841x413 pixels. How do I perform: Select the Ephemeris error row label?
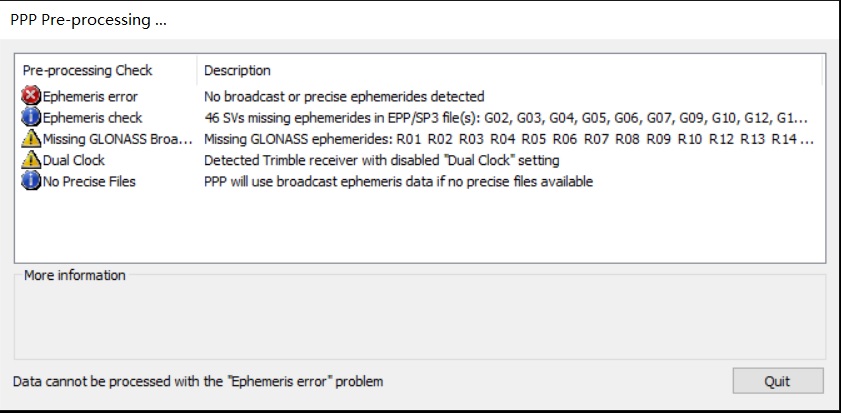coord(90,97)
